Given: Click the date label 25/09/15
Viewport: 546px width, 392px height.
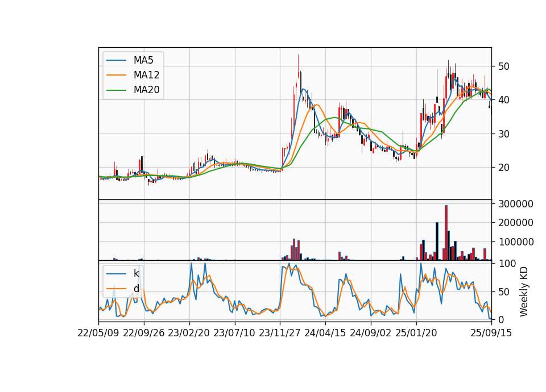Looking at the screenshot, I should [491, 333].
